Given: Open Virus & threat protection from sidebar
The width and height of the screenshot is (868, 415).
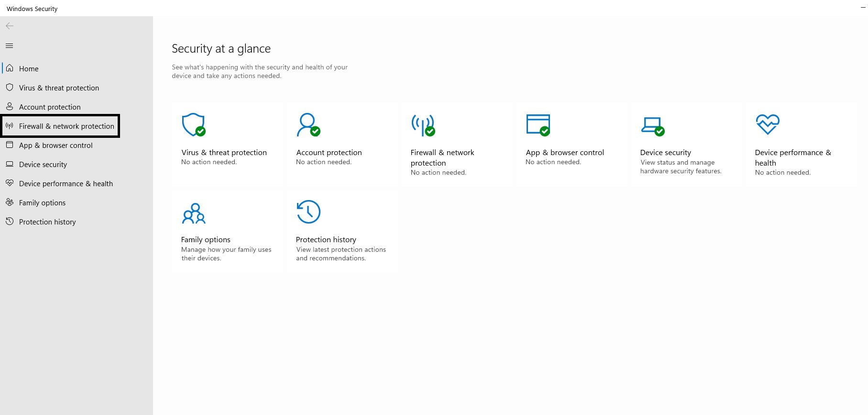Looking at the screenshot, I should tap(59, 88).
